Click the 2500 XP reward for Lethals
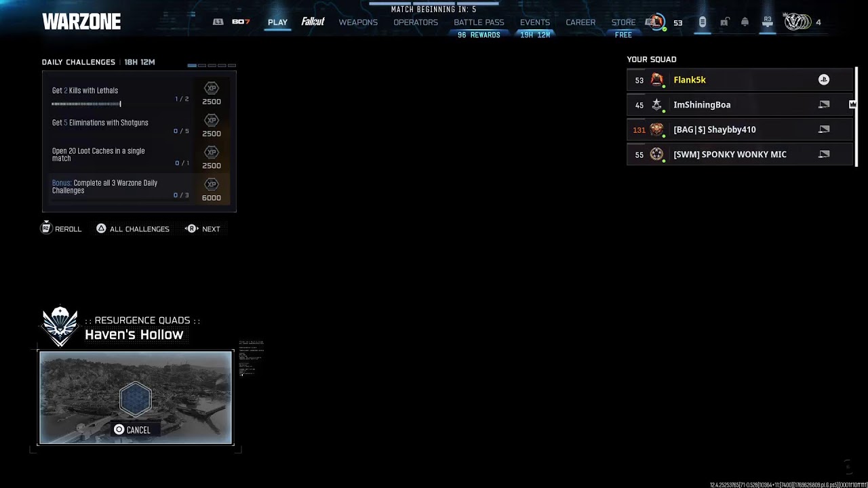The width and height of the screenshot is (868, 488). click(212, 102)
